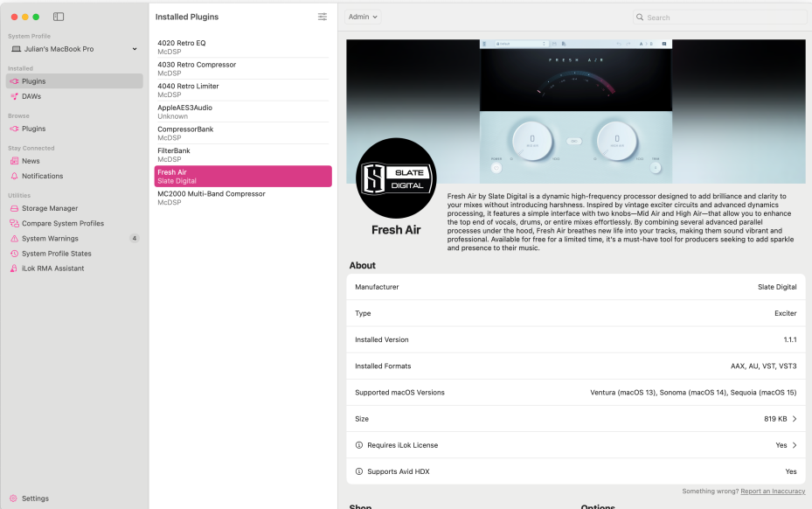Screen dimensions: 812x509
Task: Click the Notifications bell icon
Action: (15, 177)
